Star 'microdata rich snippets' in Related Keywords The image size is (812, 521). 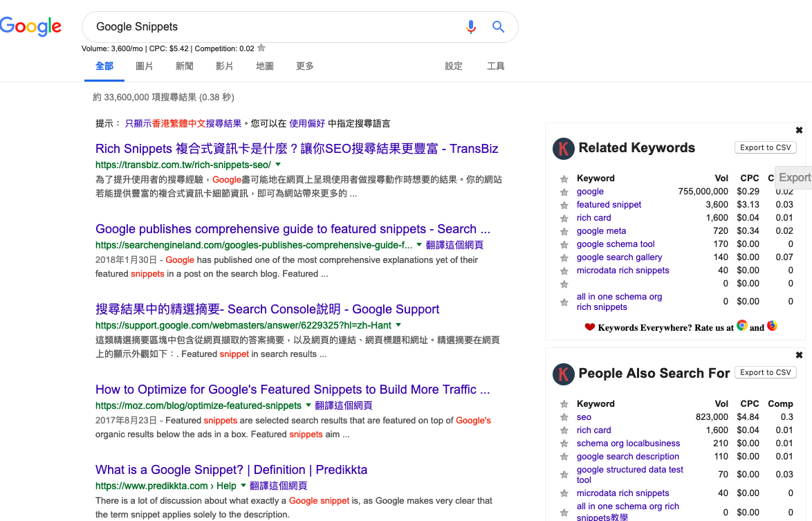pos(564,271)
